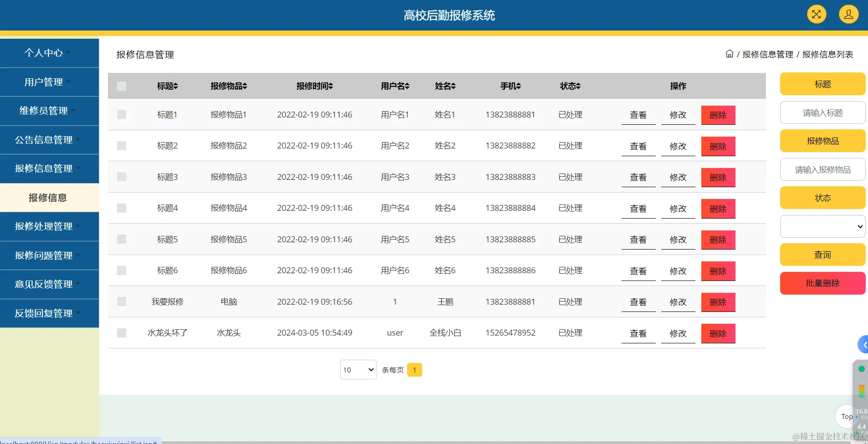Click the name 全栈小白 cell

coord(445,333)
